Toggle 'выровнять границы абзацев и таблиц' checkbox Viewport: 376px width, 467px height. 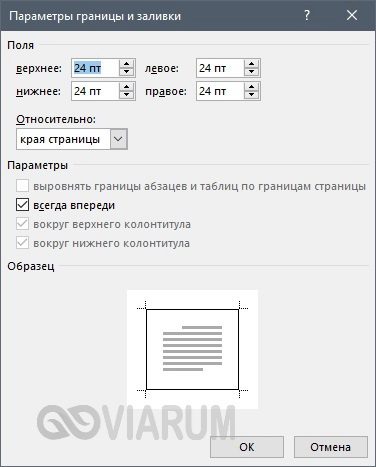point(22,186)
